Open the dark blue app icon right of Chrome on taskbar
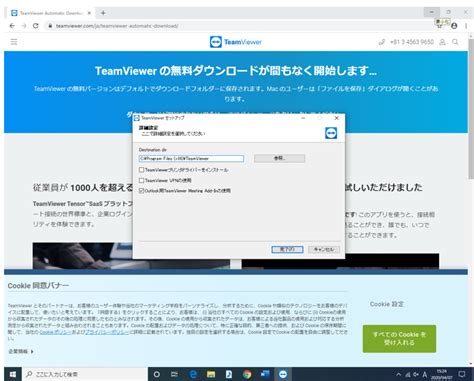 [x=265, y=374]
